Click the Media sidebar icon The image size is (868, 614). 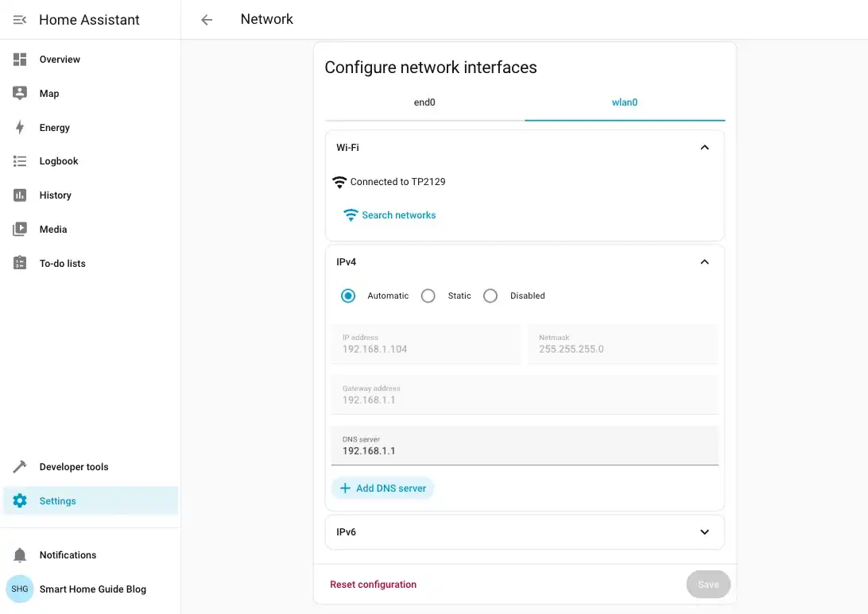point(18,229)
